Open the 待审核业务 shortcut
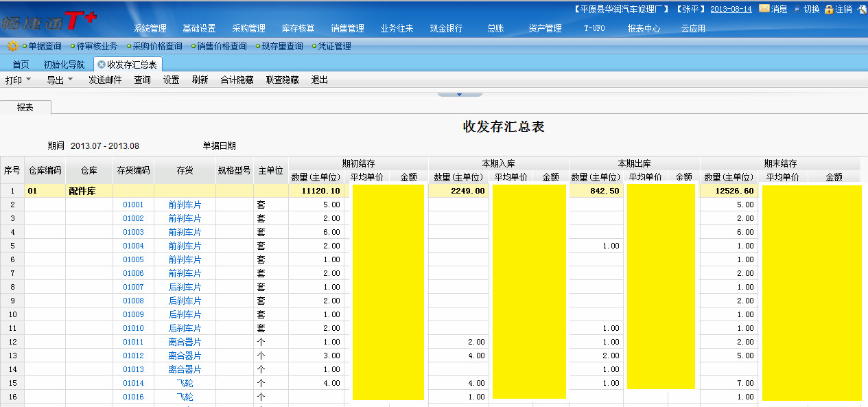This screenshot has width=868, height=407. coord(97,46)
